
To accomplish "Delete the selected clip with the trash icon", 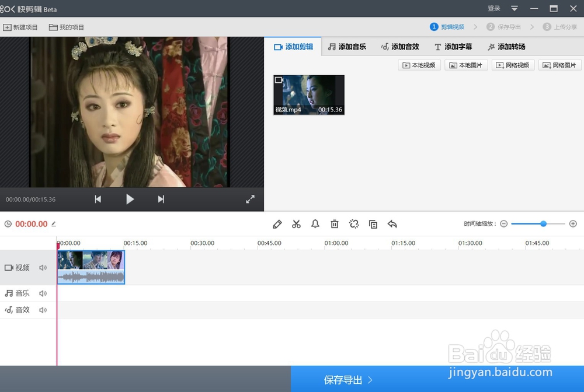I will (334, 223).
